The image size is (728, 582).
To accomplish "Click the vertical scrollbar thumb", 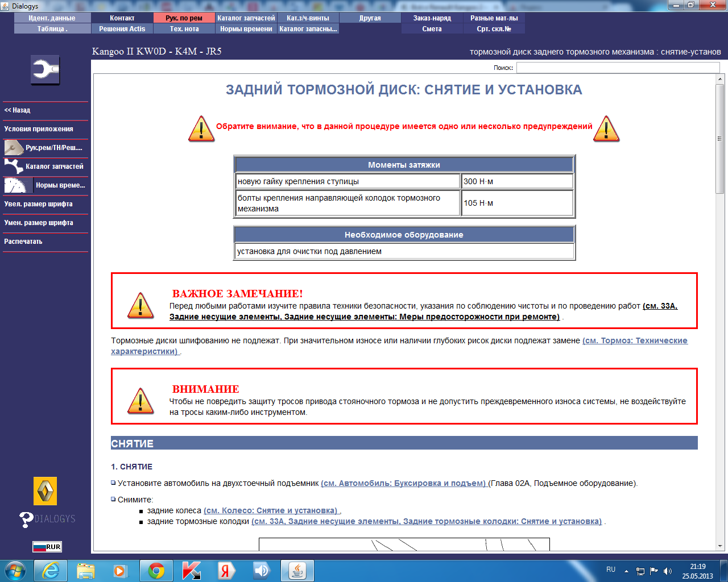I will tap(720, 139).
